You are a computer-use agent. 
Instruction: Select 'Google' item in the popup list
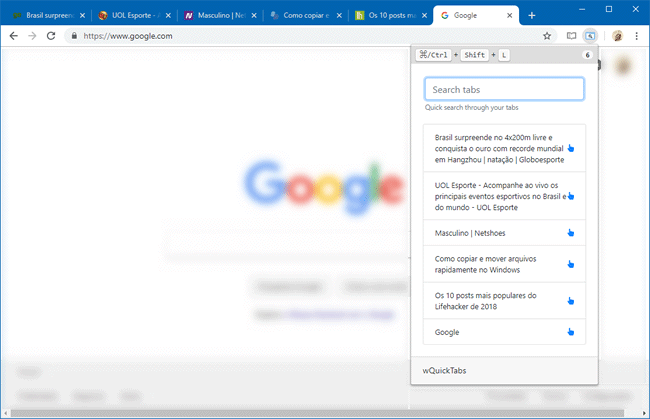point(504,332)
